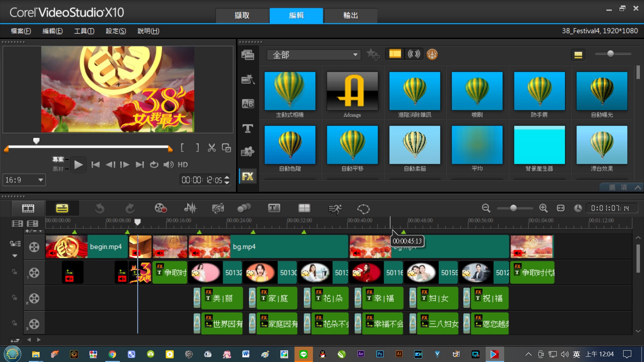This screenshot has height=362, width=644.
Task: Select the Adorage filter thumbnail
Action: [352, 91]
